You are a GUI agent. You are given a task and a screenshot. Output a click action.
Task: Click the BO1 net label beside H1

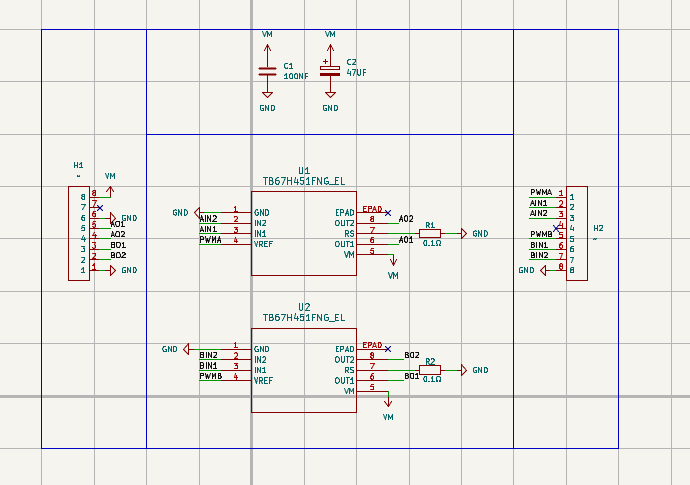(118, 245)
